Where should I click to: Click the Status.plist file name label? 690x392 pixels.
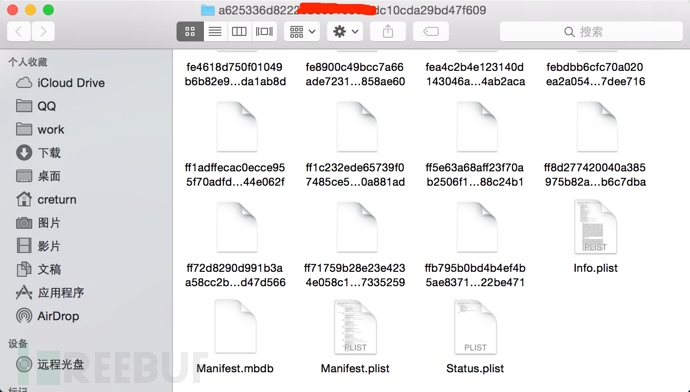pos(475,368)
